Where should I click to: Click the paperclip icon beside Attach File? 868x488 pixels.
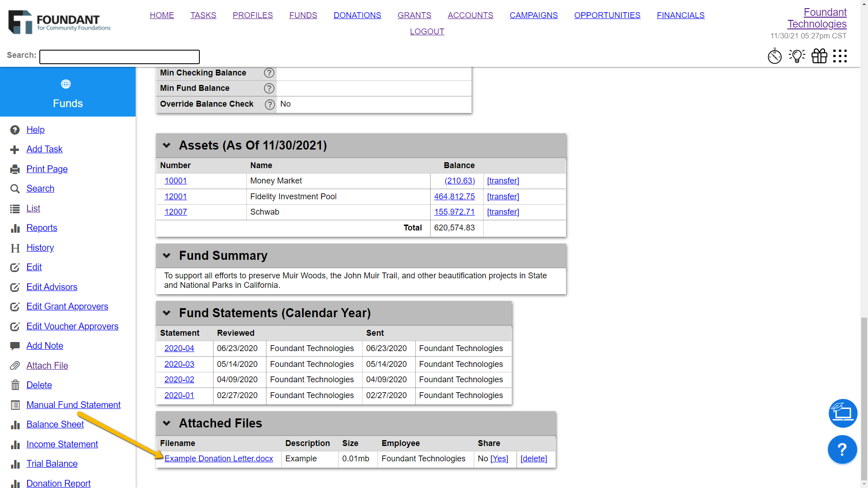[15, 366]
